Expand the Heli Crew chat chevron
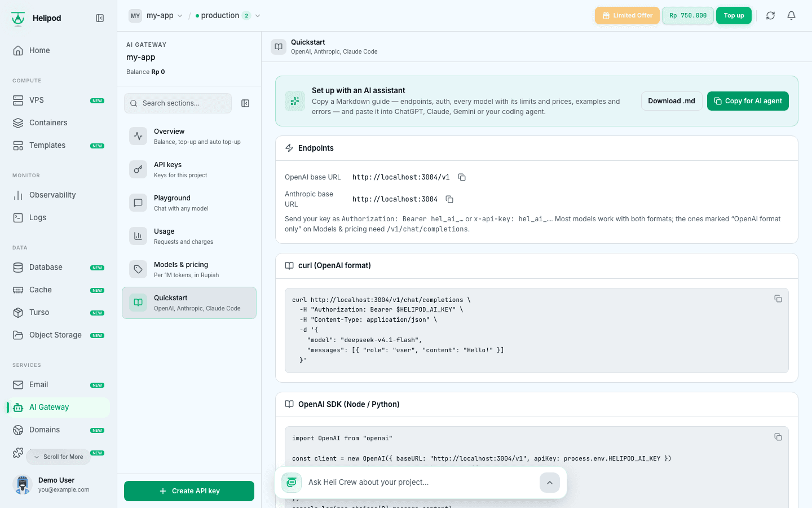This screenshot has height=508, width=812. pyautogui.click(x=550, y=482)
